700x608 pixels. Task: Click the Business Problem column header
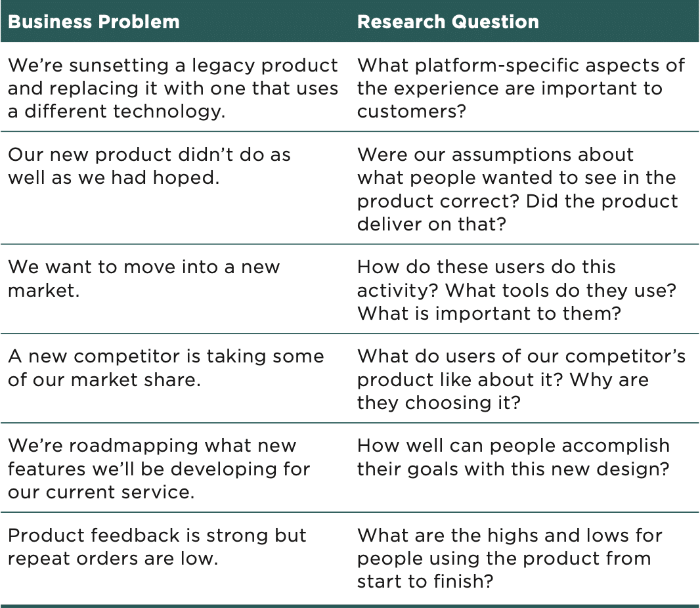tap(94, 22)
